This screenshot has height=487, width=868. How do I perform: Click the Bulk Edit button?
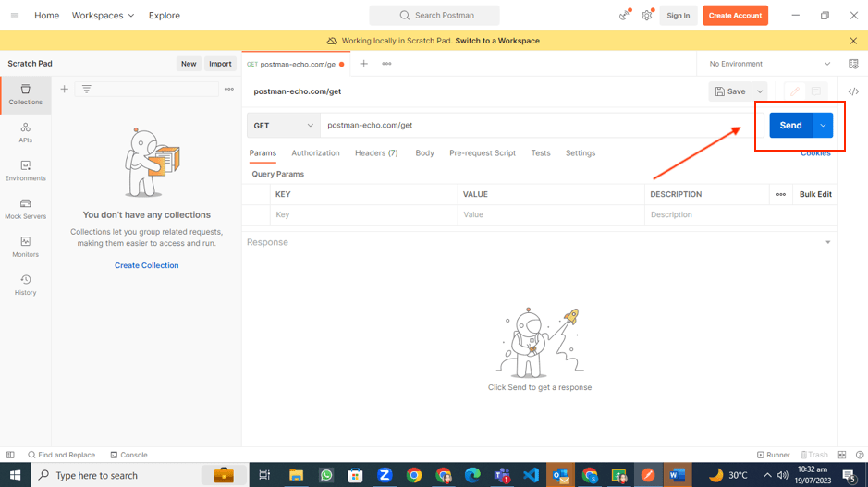click(814, 195)
